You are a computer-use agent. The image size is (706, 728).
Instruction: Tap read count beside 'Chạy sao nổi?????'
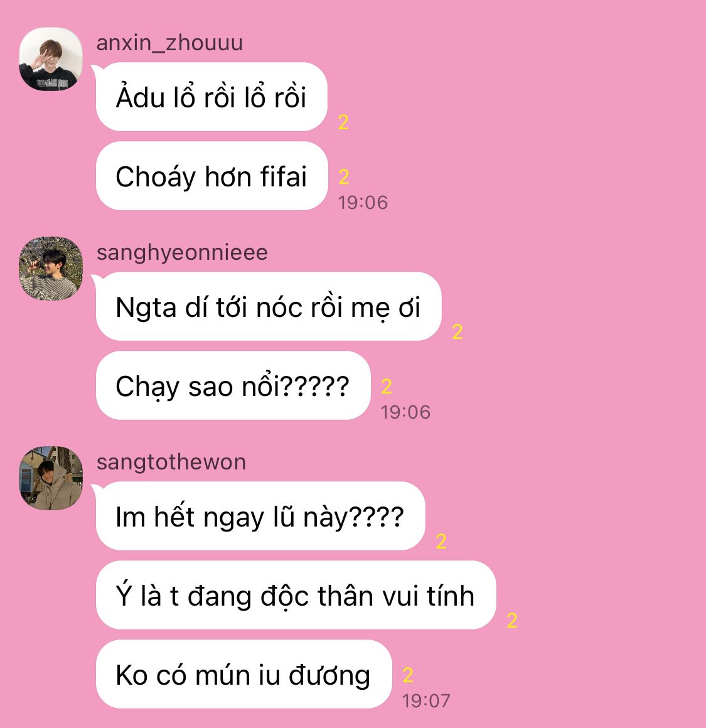tap(387, 387)
